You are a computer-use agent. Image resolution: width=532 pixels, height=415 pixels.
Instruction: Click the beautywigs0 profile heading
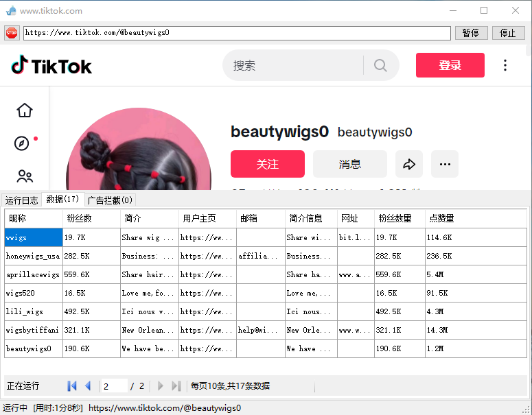tap(279, 132)
